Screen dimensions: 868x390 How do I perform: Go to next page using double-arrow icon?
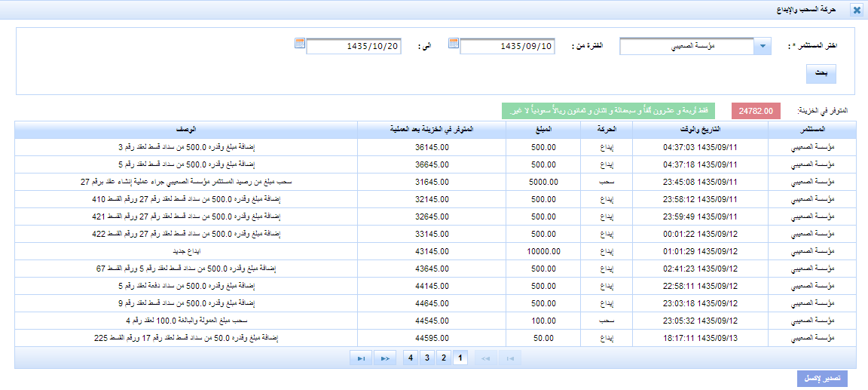[384, 358]
